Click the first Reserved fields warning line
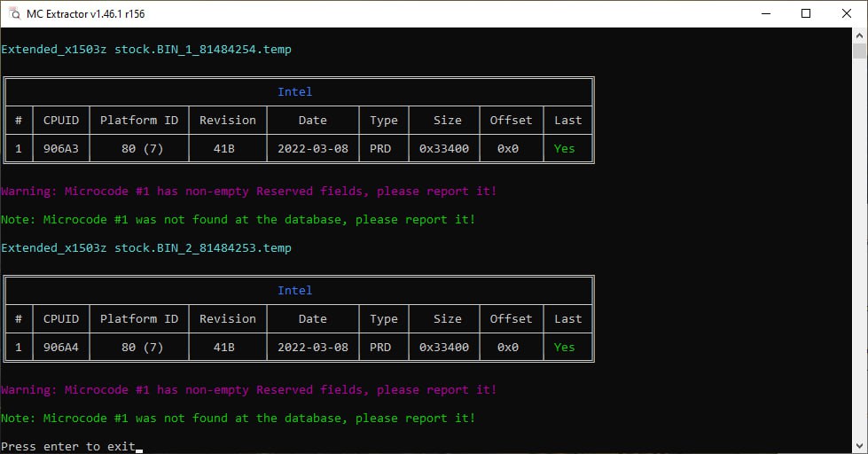The image size is (868, 454). tap(249, 191)
